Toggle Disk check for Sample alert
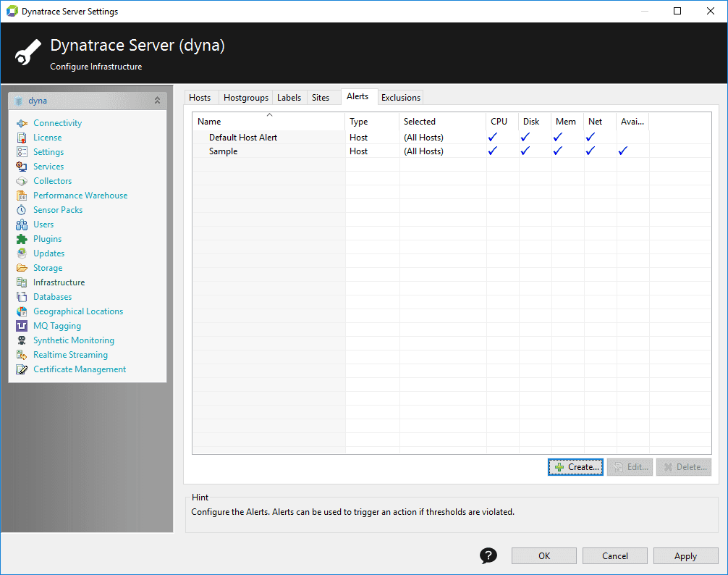The width and height of the screenshot is (728, 575). [x=525, y=151]
